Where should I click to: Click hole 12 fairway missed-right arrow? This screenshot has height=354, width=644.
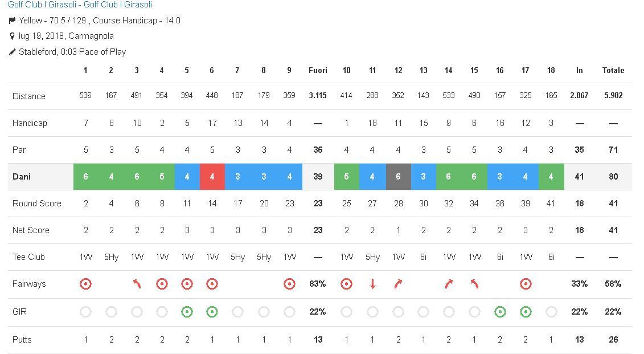[x=398, y=284]
